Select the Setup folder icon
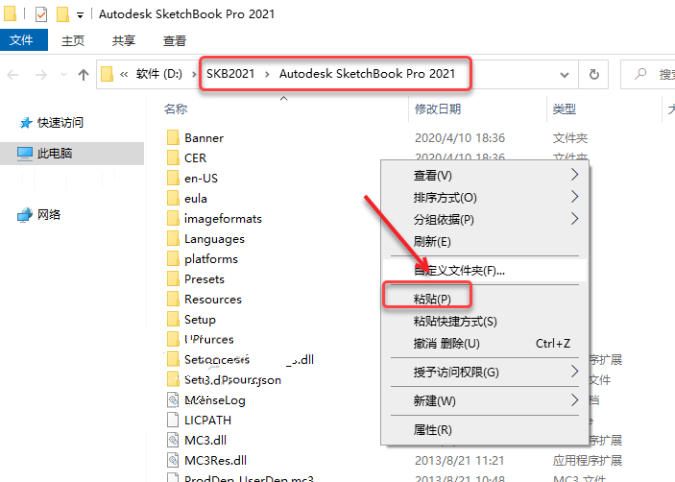This screenshot has height=482, width=675. pos(173,320)
